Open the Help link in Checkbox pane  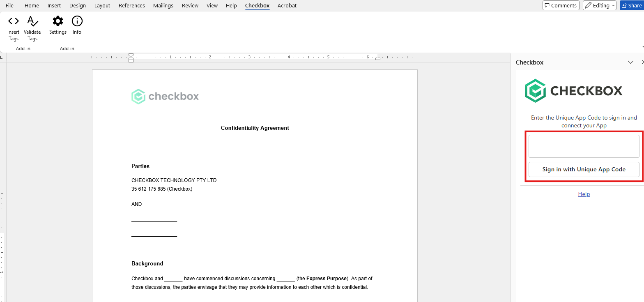click(584, 194)
